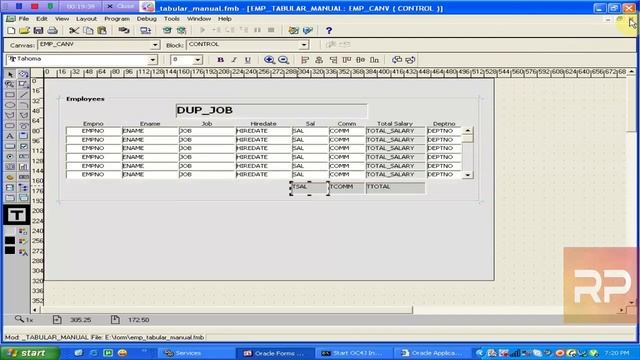The height and width of the screenshot is (360, 640).
Task: Click the Text Color palette icon
Action: pos(23,252)
